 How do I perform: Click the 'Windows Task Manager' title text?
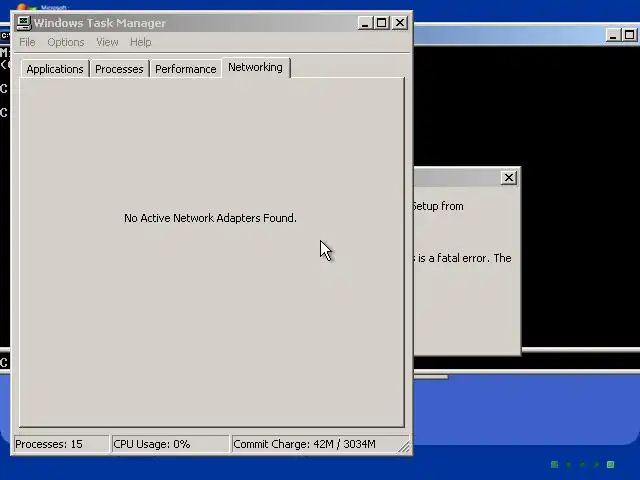pos(100,23)
